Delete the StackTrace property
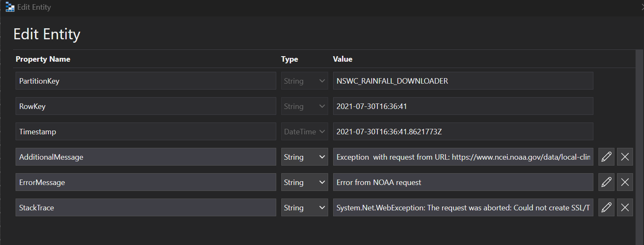 pyautogui.click(x=625, y=207)
